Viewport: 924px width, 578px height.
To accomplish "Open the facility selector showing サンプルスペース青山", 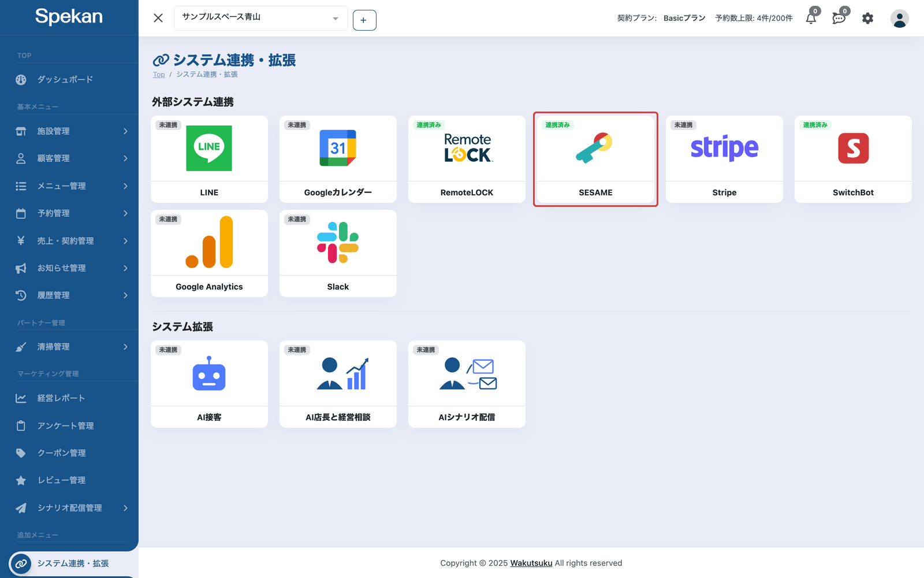I will coord(261,18).
